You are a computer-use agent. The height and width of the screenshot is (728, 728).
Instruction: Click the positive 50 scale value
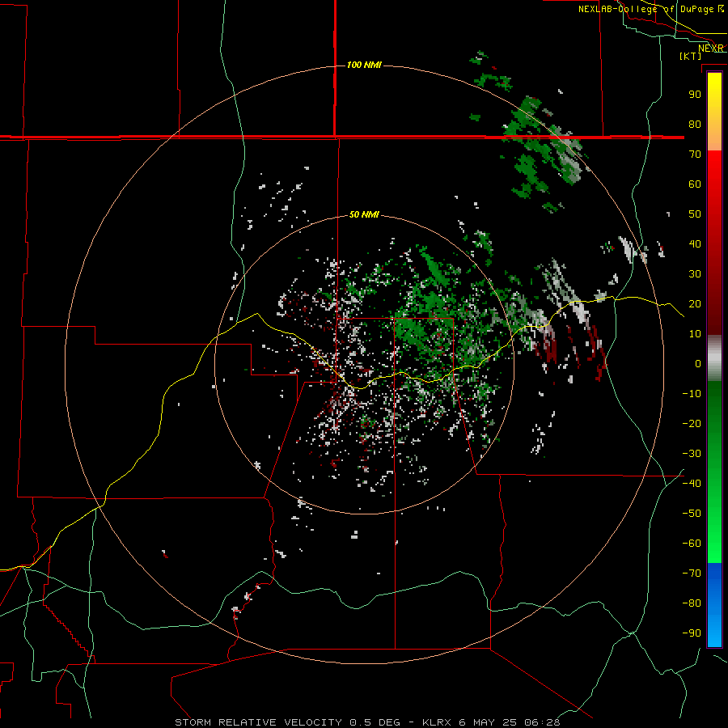click(695, 214)
